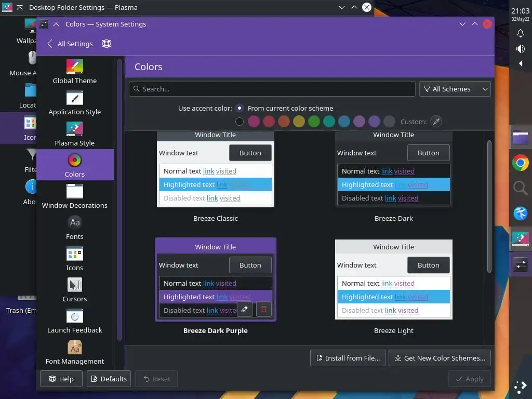Show hidden tray icons arrow
Image resolution: width=532 pixels, height=399 pixels.
click(521, 63)
